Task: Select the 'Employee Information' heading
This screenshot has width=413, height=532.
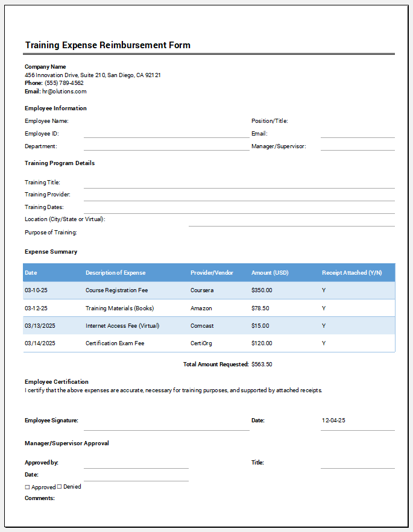Action: pyautogui.click(x=55, y=108)
